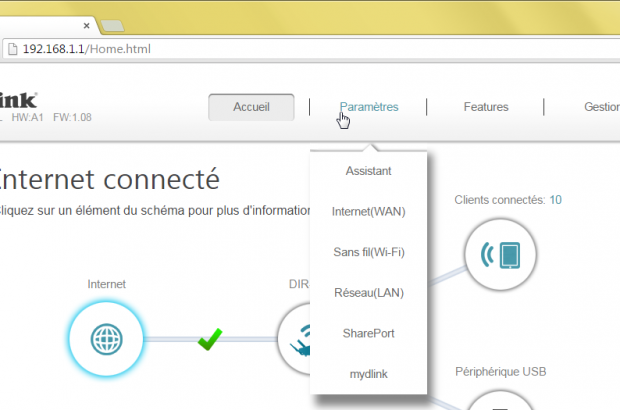The height and width of the screenshot is (410, 620).
Task: Choose mydlink in the dropdown menu
Action: coord(369,373)
